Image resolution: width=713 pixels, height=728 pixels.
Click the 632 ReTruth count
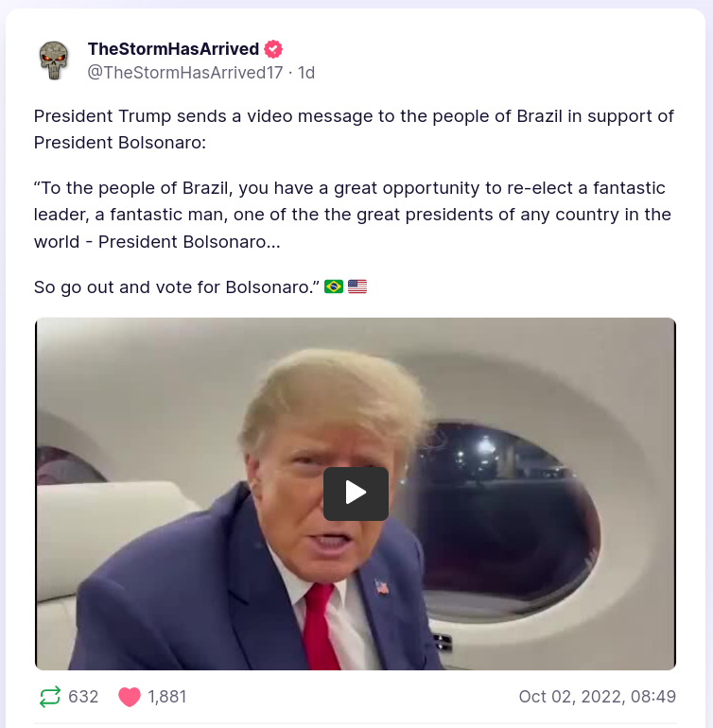83,697
